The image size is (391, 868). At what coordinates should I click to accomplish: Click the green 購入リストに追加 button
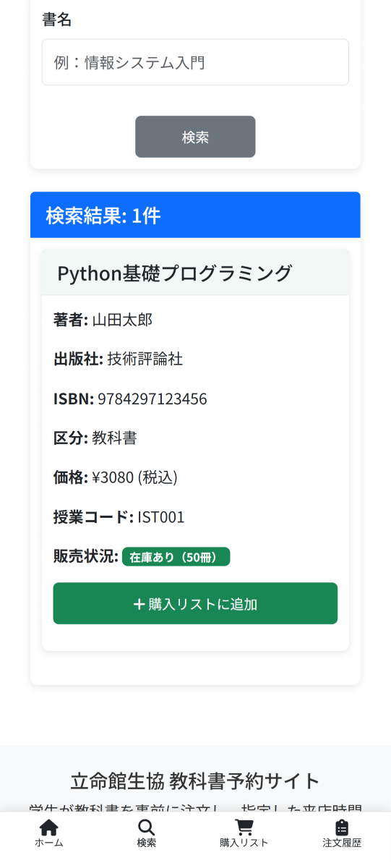(x=195, y=603)
